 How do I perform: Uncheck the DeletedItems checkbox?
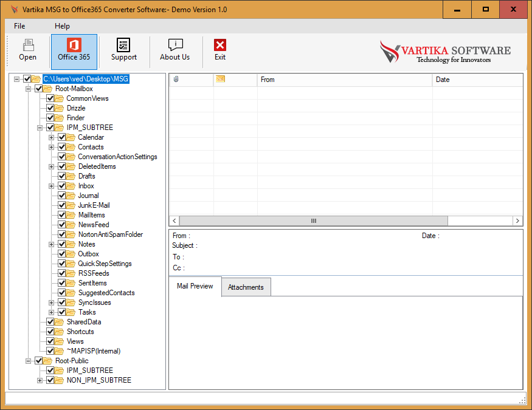click(x=62, y=166)
